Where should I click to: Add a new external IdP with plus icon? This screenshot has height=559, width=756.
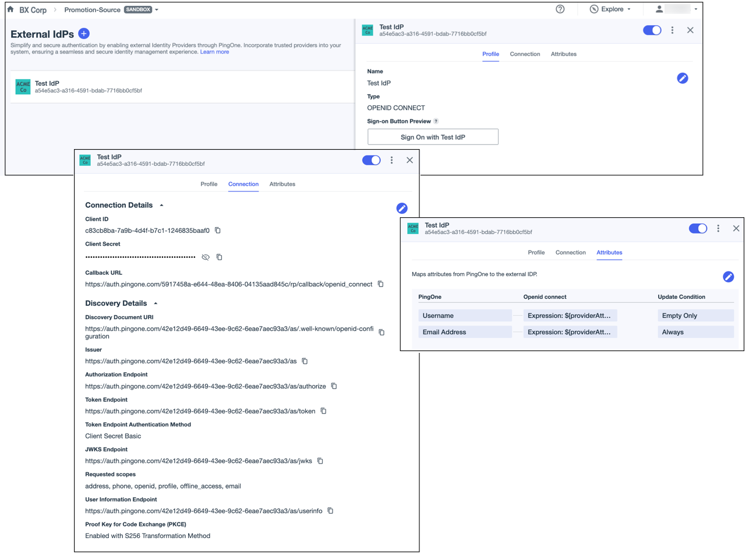pos(84,33)
